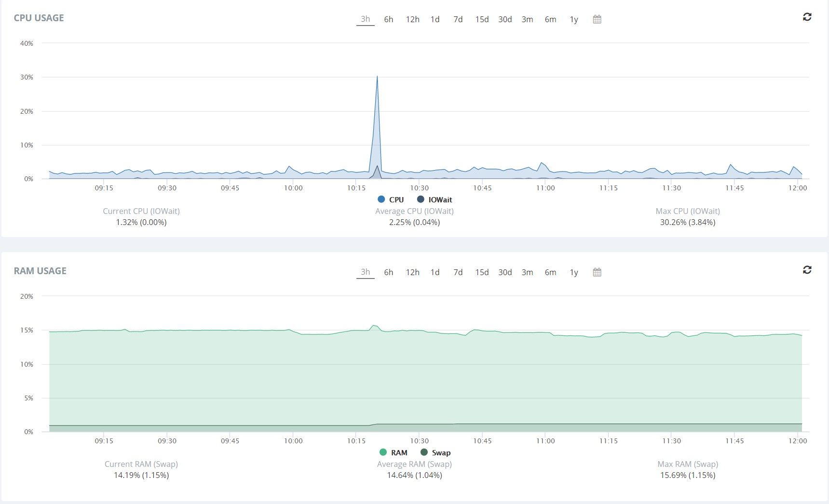Click the Current RAM value 14.19% (1.15%)
Screen dimensions: 829x504
pyautogui.click(x=141, y=475)
